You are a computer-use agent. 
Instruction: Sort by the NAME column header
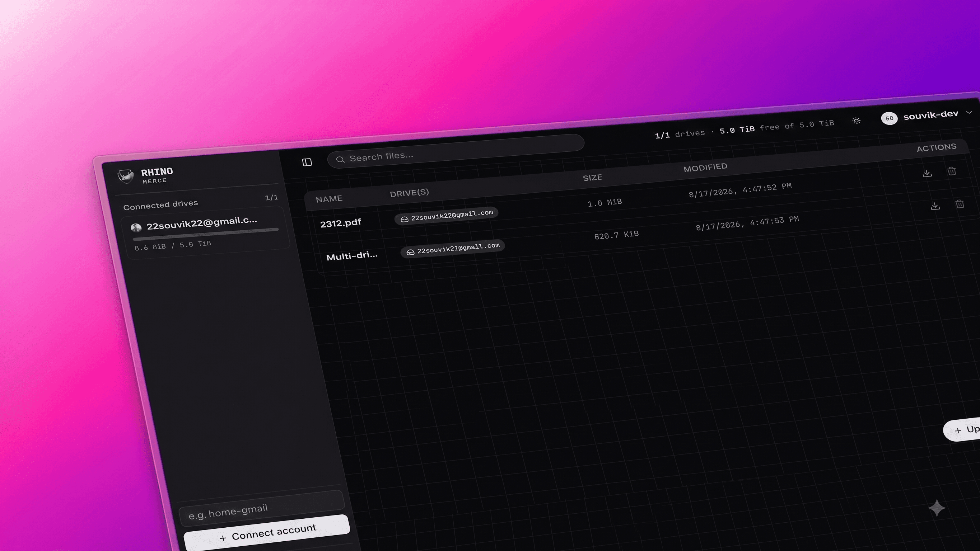tap(329, 199)
